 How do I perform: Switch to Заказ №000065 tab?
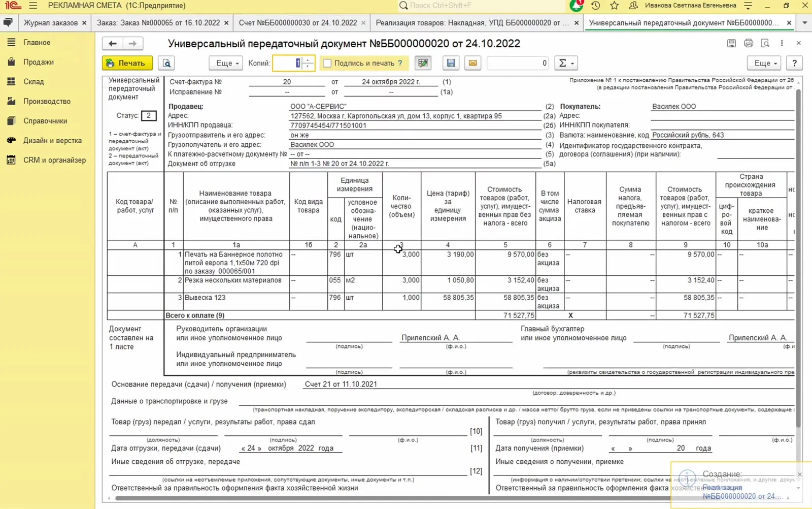point(158,23)
